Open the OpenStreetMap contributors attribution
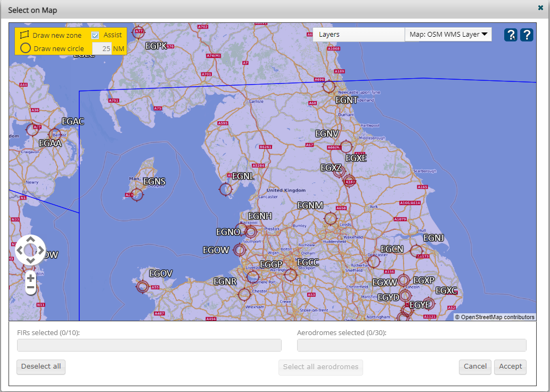550x392 pixels. point(495,317)
